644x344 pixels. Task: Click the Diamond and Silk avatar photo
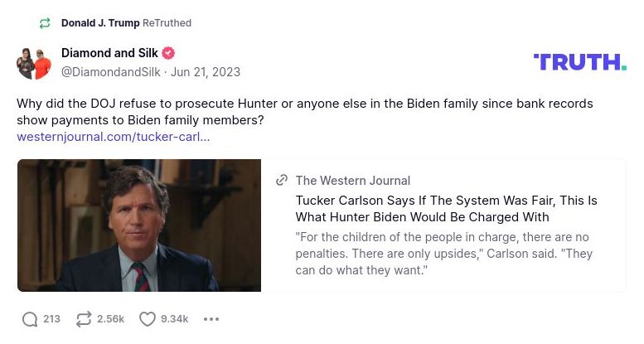(35, 63)
